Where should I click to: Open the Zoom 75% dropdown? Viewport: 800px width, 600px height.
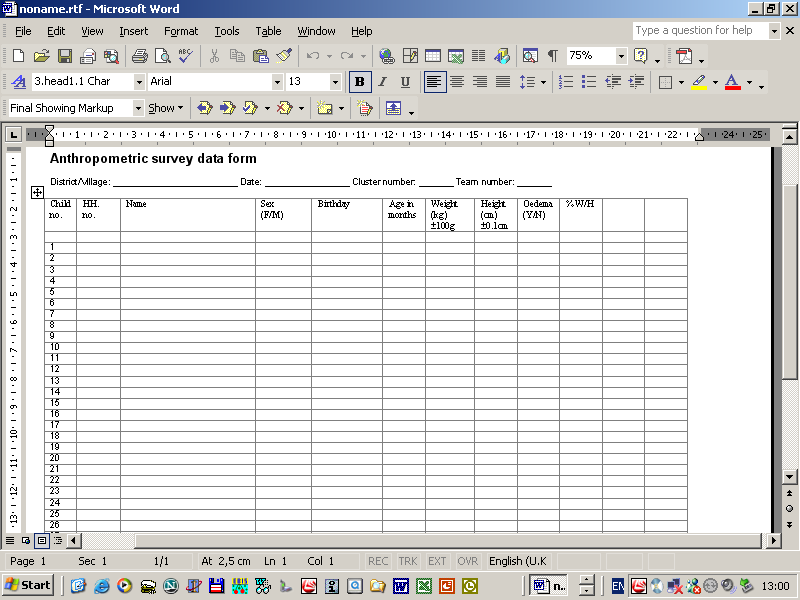621,56
